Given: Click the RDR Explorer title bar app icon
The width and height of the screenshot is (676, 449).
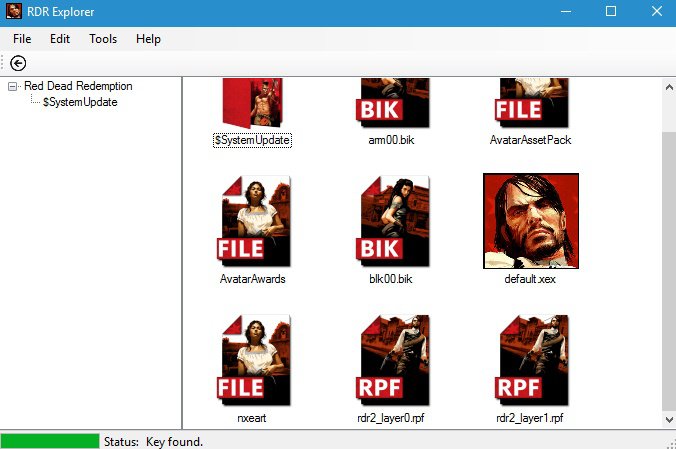Looking at the screenshot, I should click(x=13, y=11).
